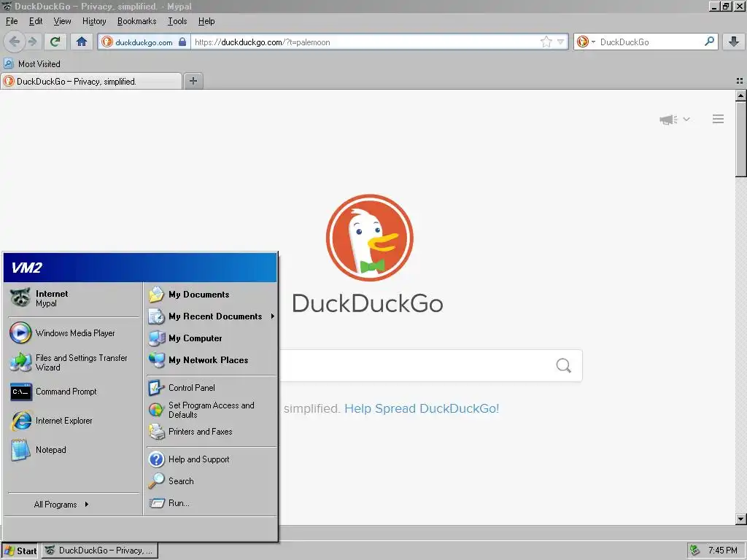Click the browser Back arrow button
Screen dimensions: 747x560
15,42
